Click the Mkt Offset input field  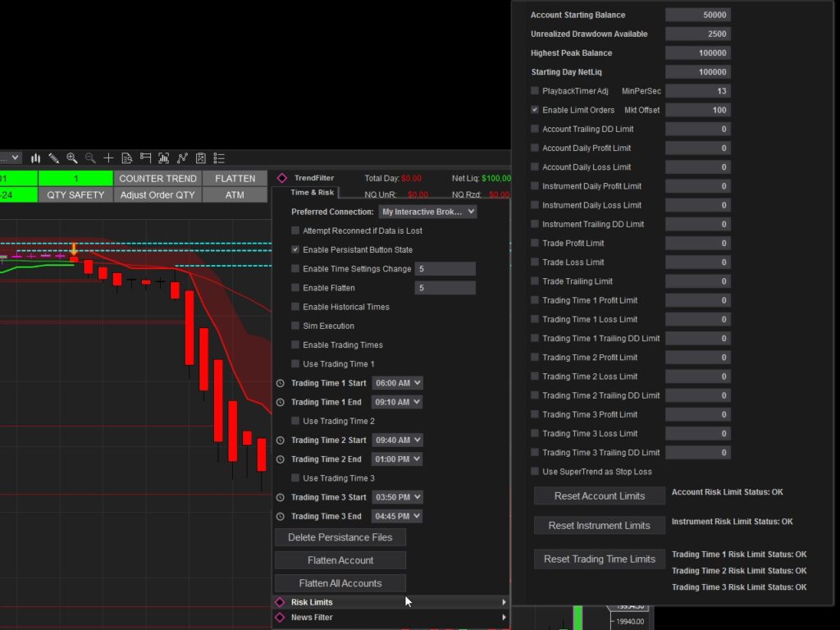pos(698,109)
